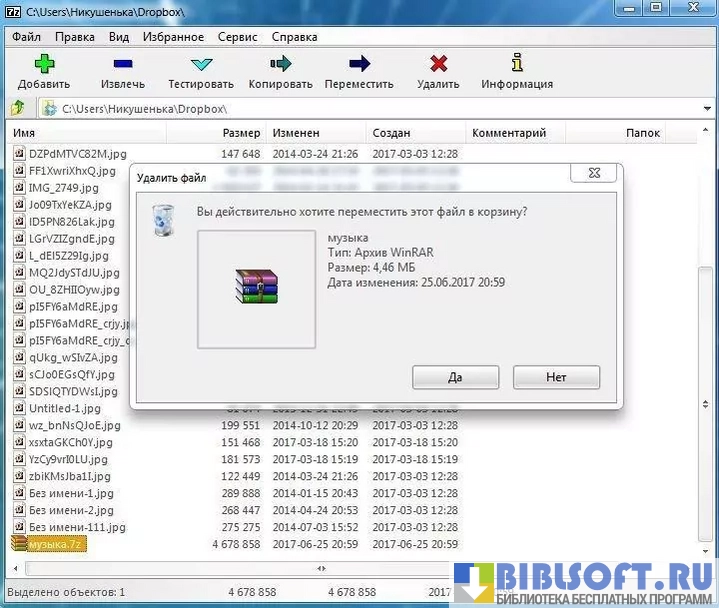Close the Удалить файл dialog
719x608 pixels.
tap(593, 174)
